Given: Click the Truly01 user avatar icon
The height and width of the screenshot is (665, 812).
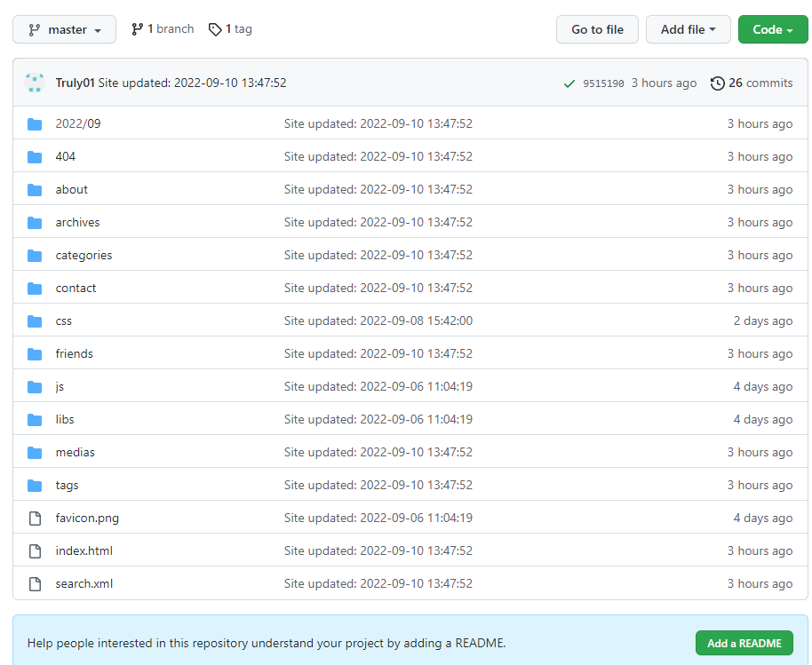Looking at the screenshot, I should point(35,83).
